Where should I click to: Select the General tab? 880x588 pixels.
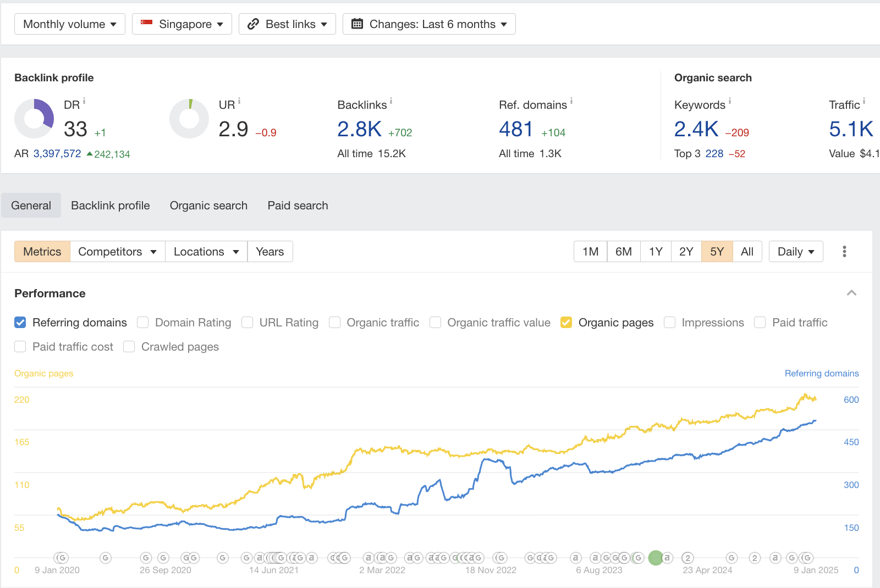pos(31,206)
